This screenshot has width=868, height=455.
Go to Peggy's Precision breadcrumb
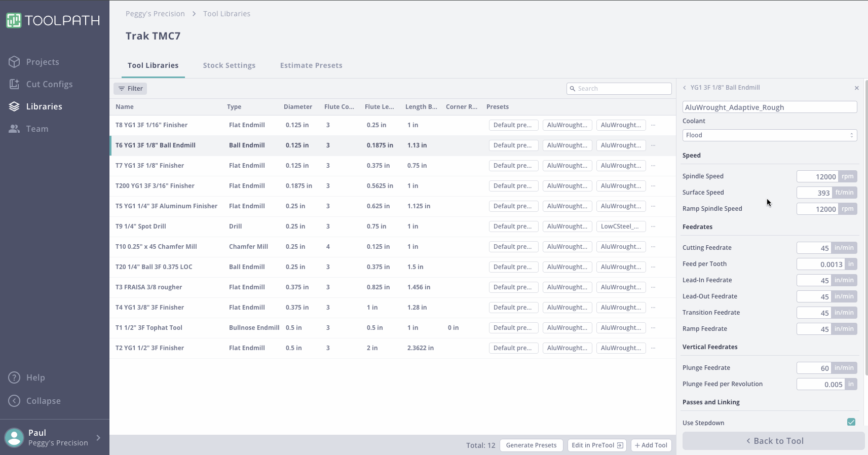[155, 14]
